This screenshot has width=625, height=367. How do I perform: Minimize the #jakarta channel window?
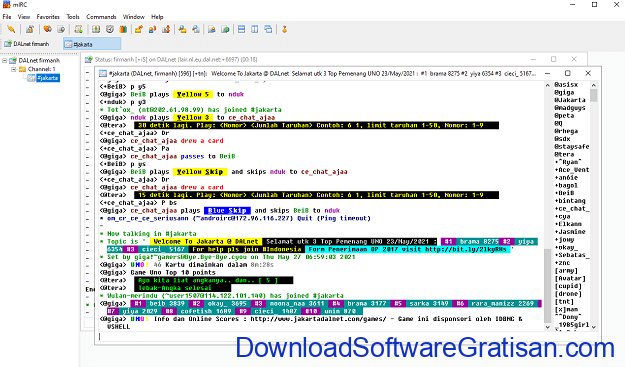[x=548, y=73]
